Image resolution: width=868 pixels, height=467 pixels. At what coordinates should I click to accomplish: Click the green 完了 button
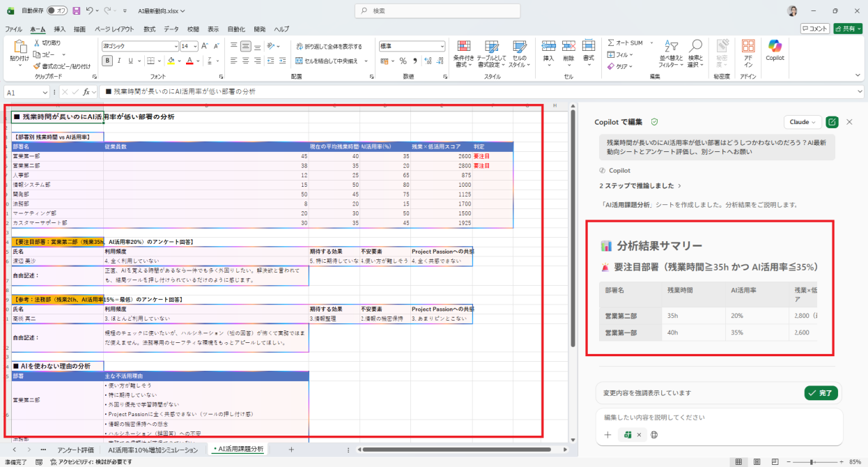821,393
